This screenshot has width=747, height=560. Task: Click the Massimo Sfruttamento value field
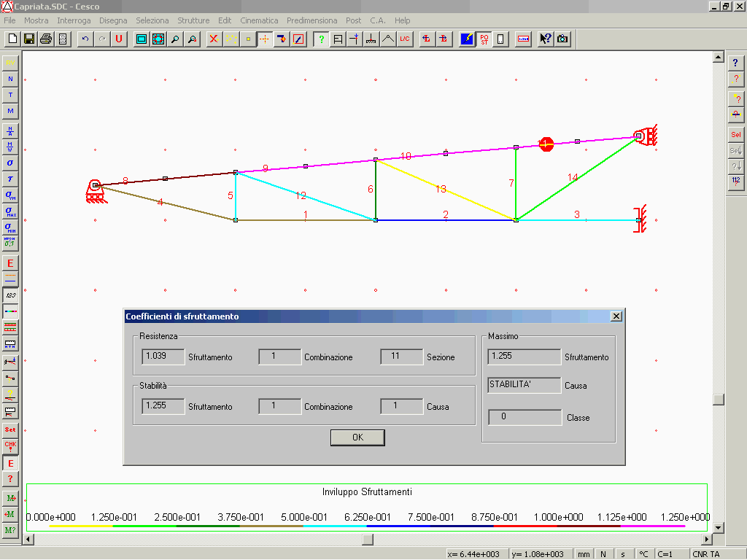(x=524, y=357)
